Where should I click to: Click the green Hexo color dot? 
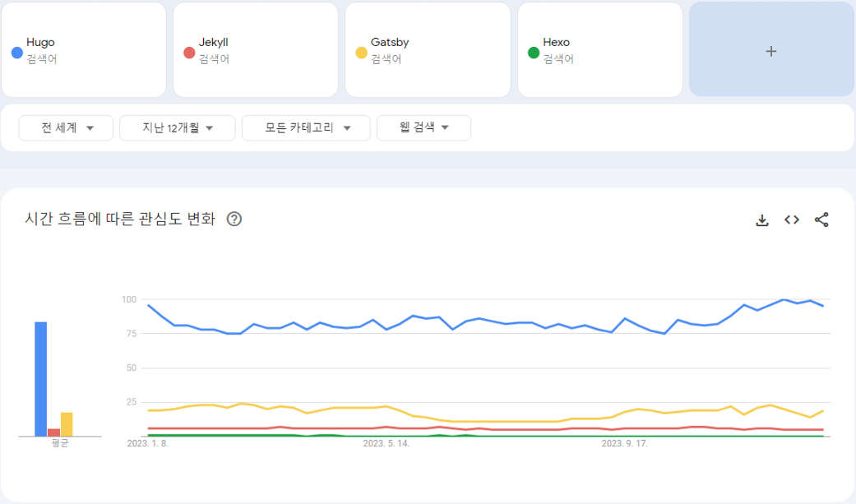[x=534, y=53]
